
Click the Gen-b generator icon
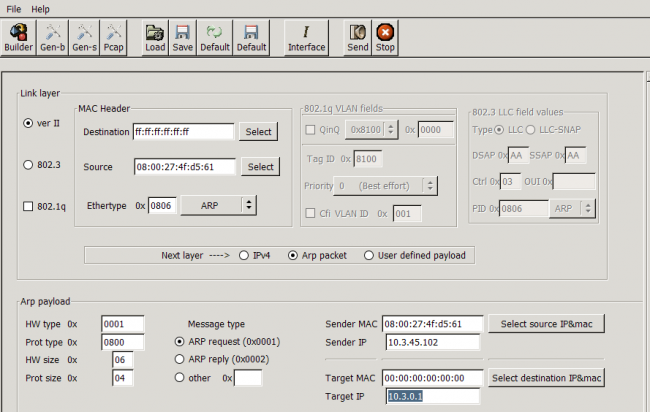pyautogui.click(x=52, y=38)
